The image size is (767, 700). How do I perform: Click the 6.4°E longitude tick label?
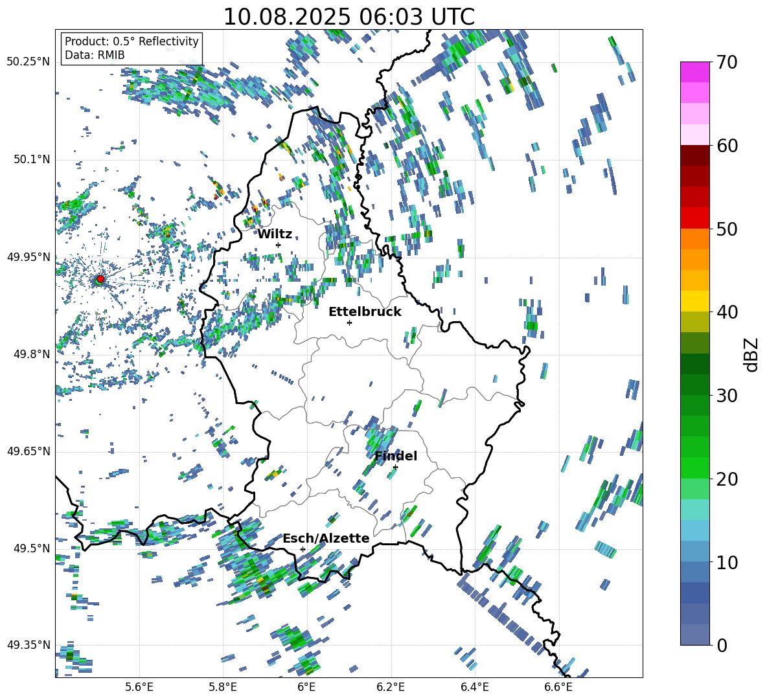(x=474, y=687)
